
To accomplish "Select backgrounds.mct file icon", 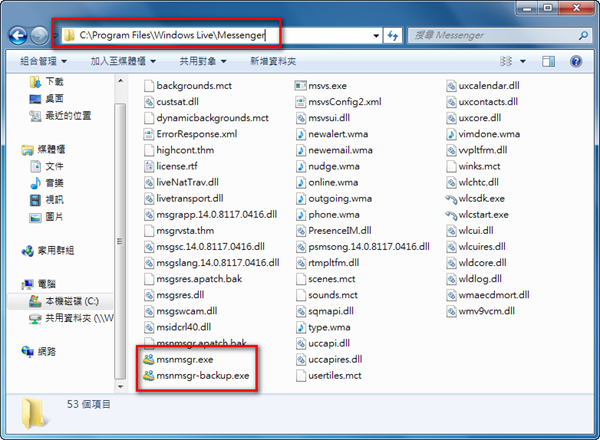I will pos(148,86).
